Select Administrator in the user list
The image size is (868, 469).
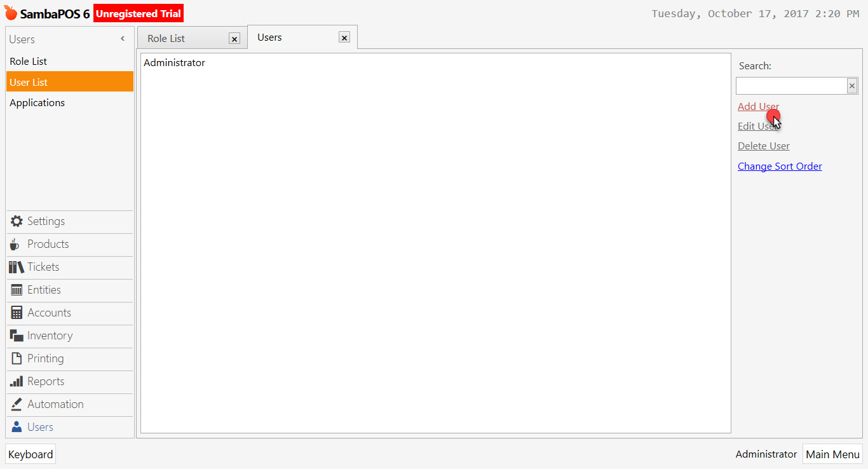175,63
